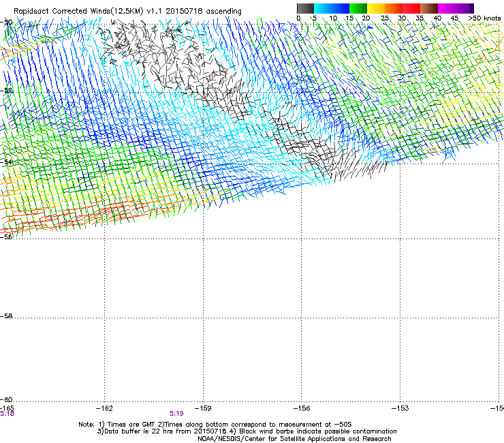
Task: Click the '-60' latitude axis label
Action: click(x=6, y=399)
